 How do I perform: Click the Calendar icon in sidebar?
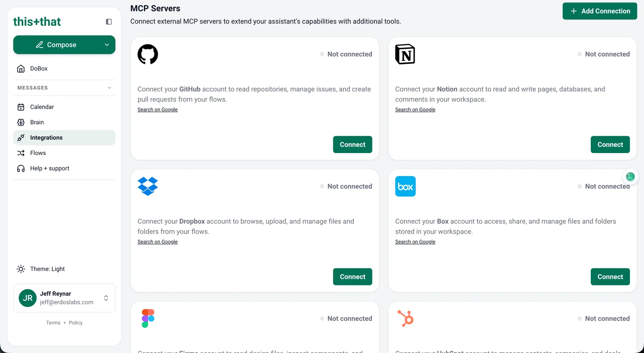[21, 107]
